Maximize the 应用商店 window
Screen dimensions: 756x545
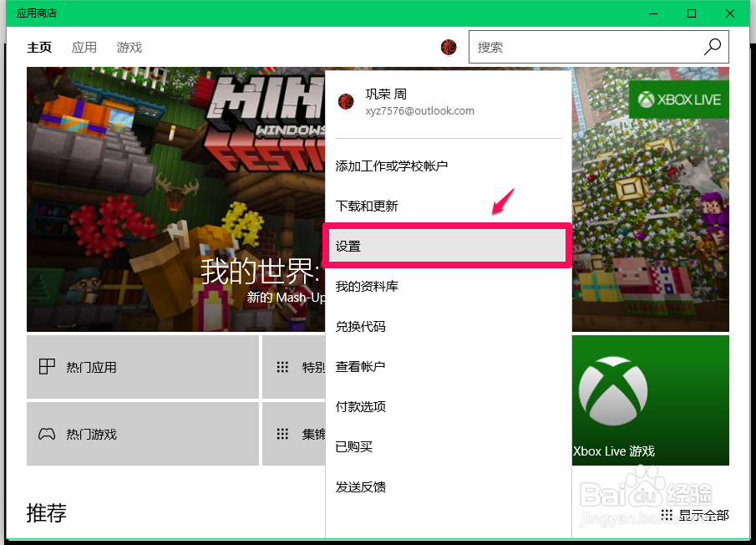[x=692, y=13]
